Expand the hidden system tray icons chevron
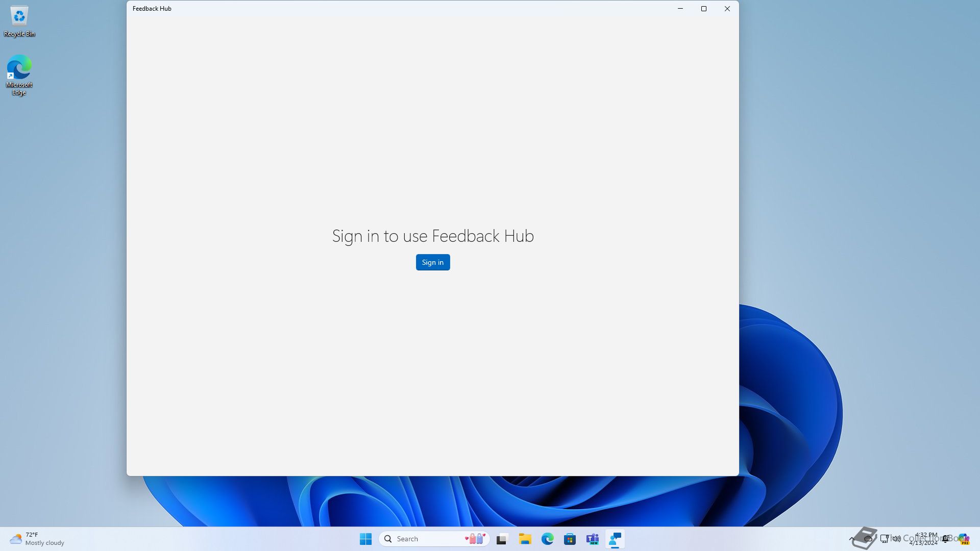The height and width of the screenshot is (551, 980). point(852,539)
